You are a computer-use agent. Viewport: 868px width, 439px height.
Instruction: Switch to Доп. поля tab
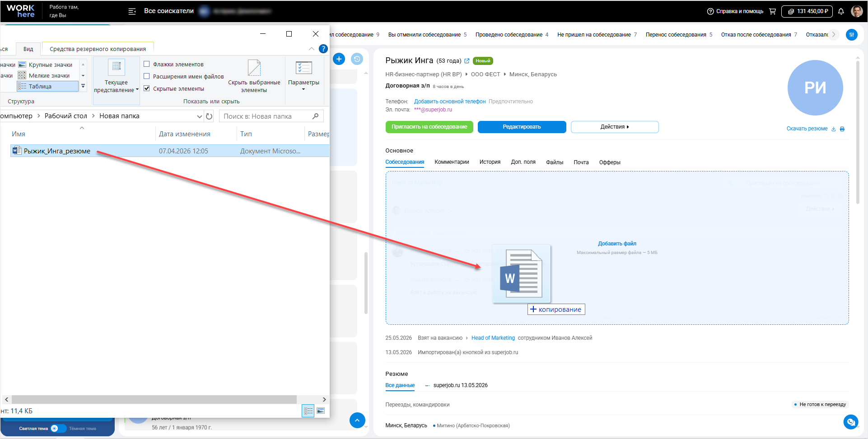tap(523, 162)
